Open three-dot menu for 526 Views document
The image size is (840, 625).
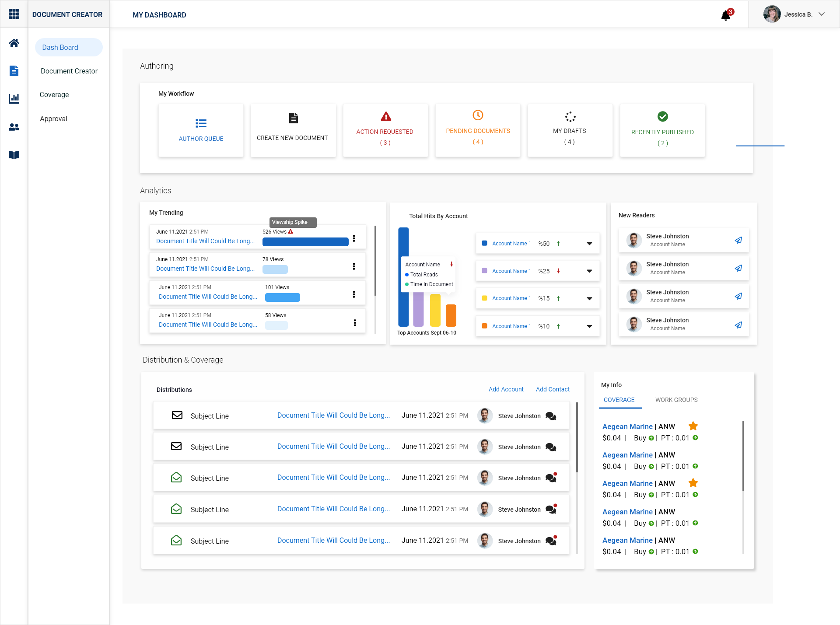[x=354, y=238]
